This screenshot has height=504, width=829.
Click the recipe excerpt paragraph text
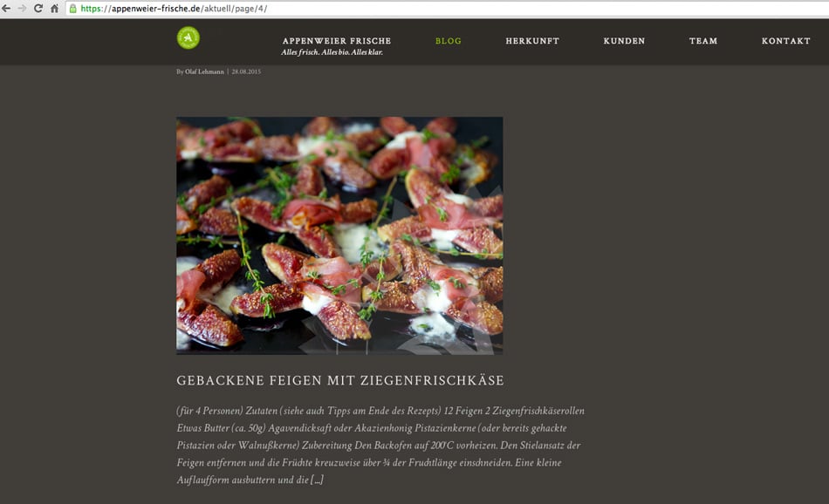coord(380,445)
